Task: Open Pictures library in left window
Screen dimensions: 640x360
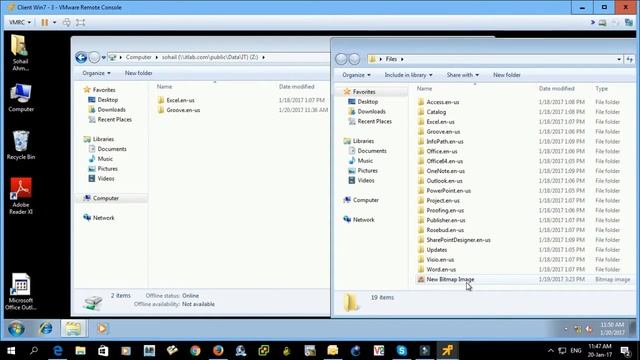Action: click(x=107, y=169)
